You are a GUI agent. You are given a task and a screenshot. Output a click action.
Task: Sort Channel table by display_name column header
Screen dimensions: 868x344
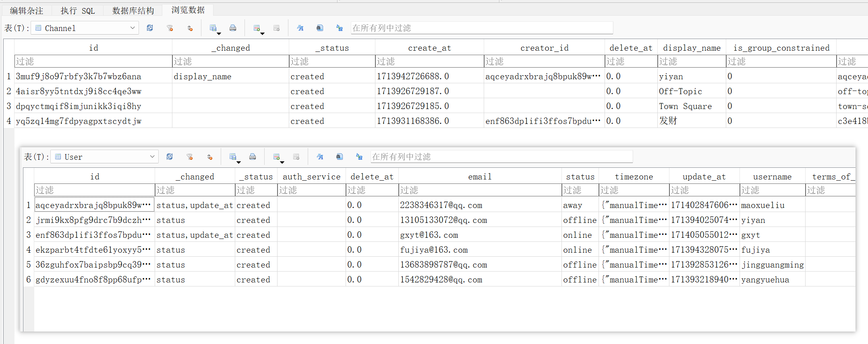click(x=692, y=48)
